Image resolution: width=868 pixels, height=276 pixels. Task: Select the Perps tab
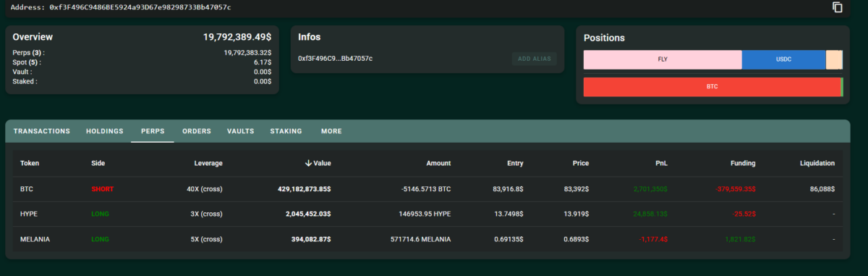tap(153, 131)
